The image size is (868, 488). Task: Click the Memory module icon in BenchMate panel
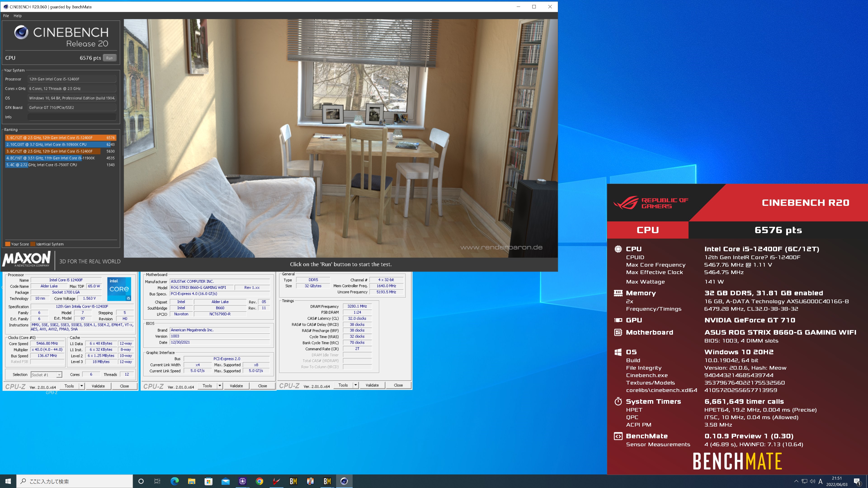point(618,293)
